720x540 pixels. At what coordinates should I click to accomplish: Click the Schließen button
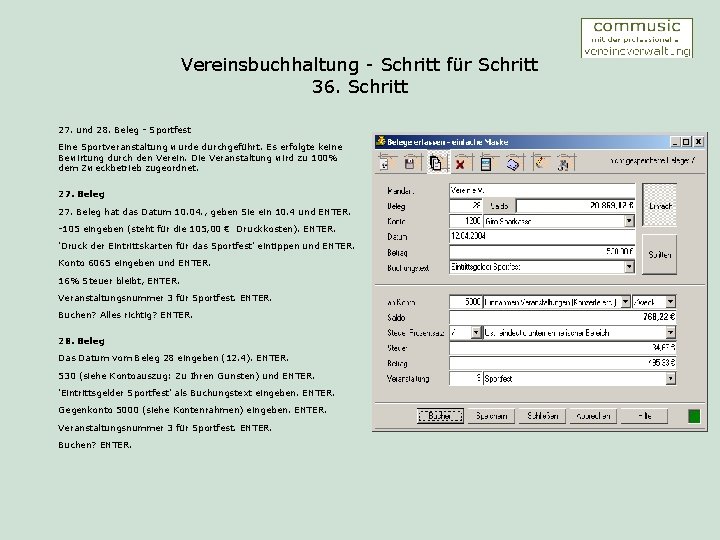pyautogui.click(x=542, y=416)
